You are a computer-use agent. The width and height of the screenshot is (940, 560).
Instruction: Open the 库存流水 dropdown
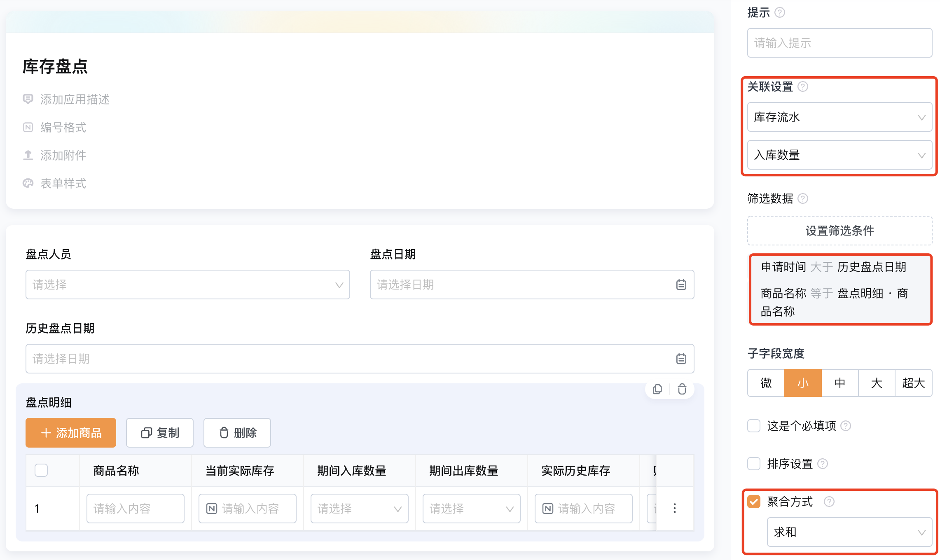[x=839, y=117]
